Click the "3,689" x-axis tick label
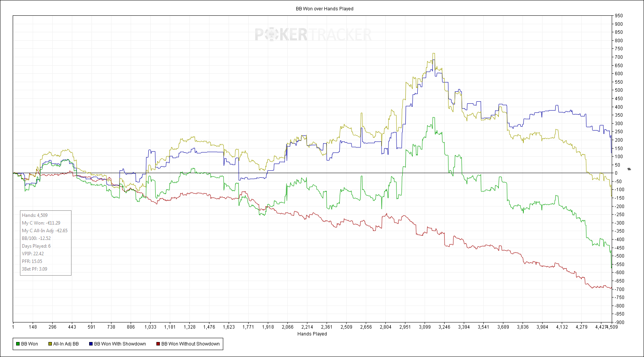 click(503, 327)
